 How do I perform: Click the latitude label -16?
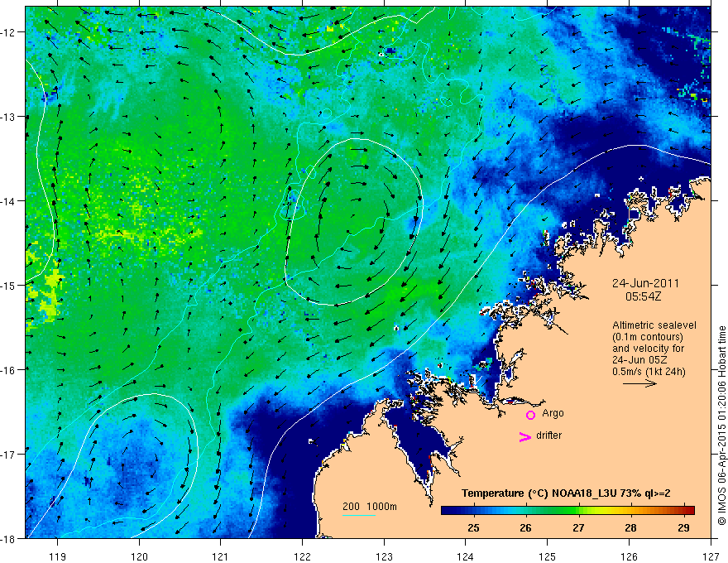tap(9, 370)
